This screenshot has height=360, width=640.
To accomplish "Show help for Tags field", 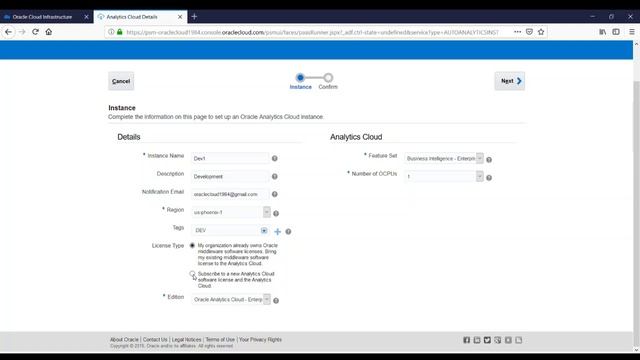I will coord(289,231).
